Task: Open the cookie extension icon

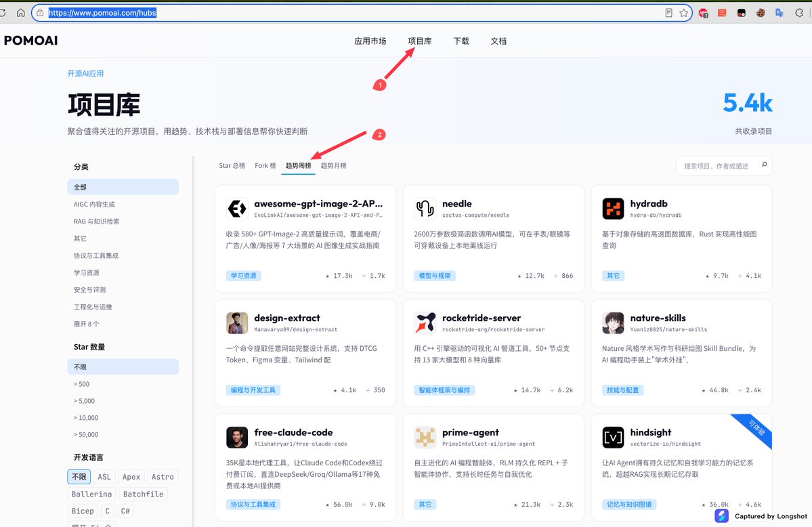Action: [x=761, y=13]
